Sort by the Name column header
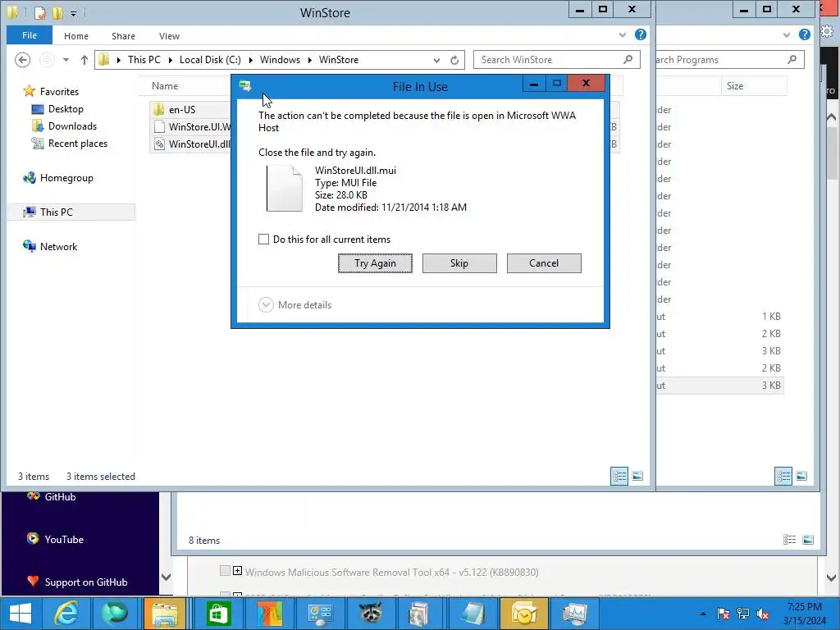Screen dimensions: 840x630 point(164,85)
